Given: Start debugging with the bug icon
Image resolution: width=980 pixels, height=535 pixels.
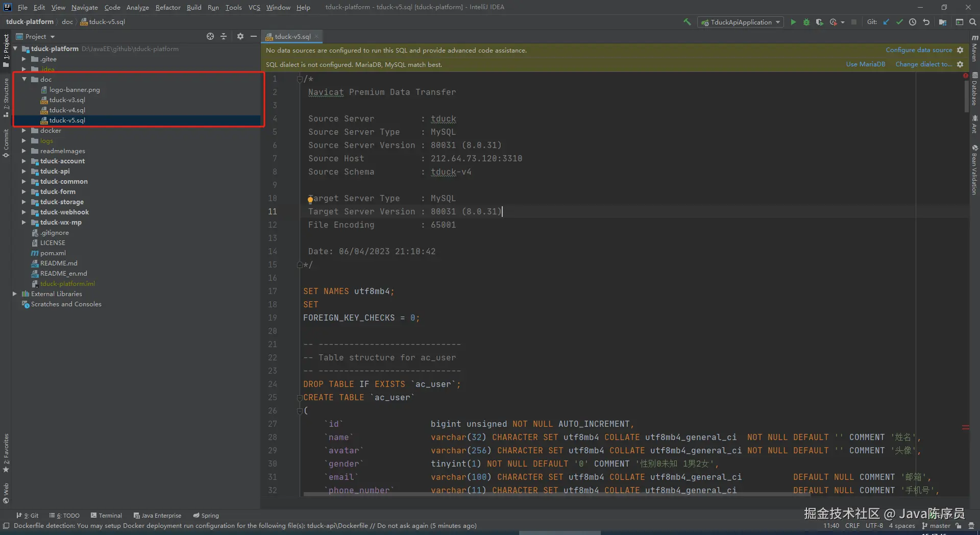Looking at the screenshot, I should pyautogui.click(x=806, y=22).
